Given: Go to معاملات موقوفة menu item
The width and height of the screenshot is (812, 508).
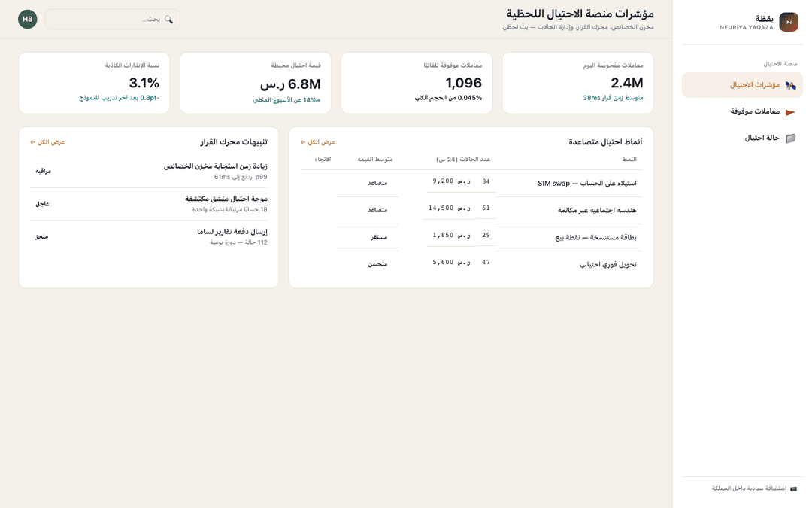Looking at the screenshot, I should pos(741,111).
